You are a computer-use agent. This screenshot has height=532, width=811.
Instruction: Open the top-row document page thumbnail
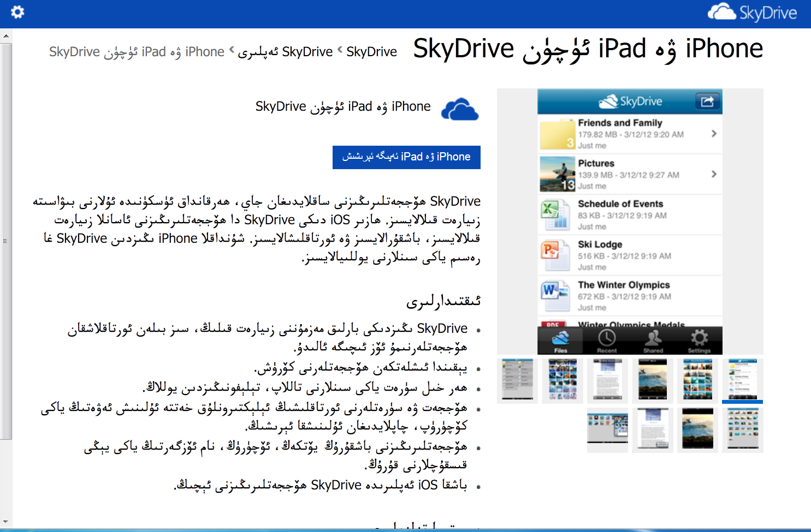(607, 380)
